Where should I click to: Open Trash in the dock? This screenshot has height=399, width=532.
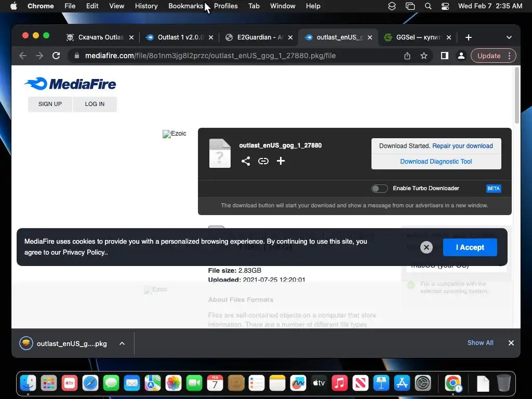coord(504,383)
